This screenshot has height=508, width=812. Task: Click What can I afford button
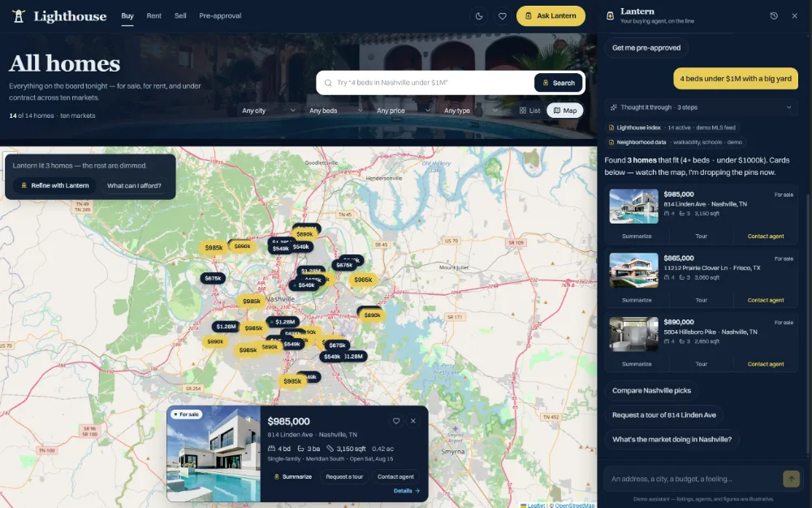pos(134,185)
